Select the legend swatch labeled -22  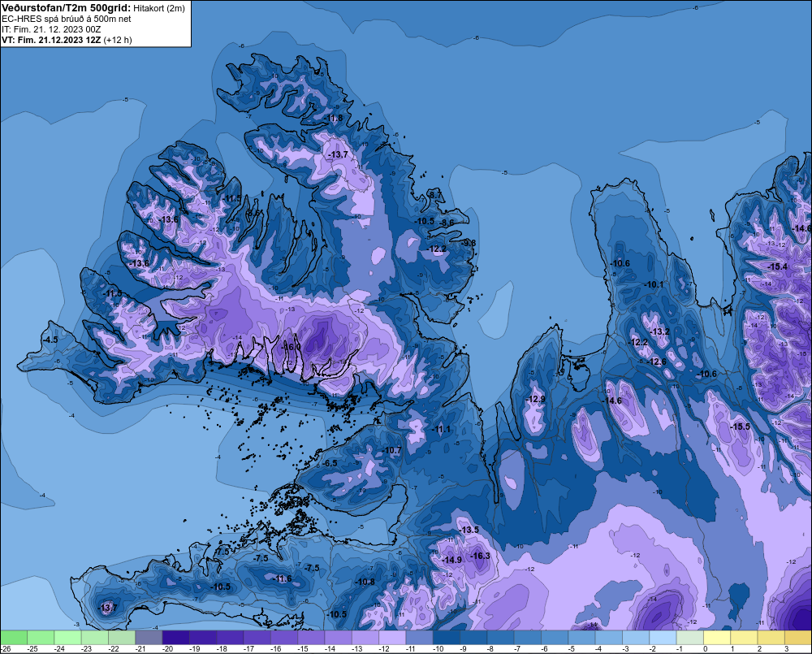click(x=122, y=638)
